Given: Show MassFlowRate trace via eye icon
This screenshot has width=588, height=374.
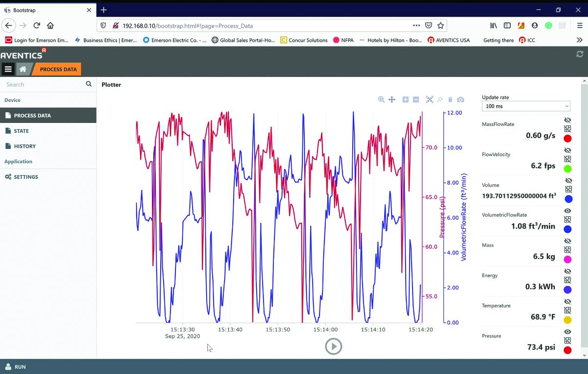Looking at the screenshot, I should pyautogui.click(x=567, y=120).
